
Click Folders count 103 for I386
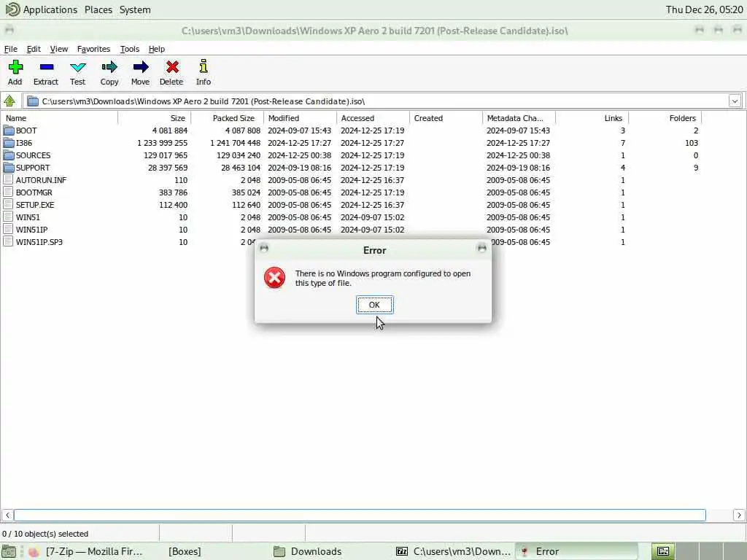(x=692, y=143)
